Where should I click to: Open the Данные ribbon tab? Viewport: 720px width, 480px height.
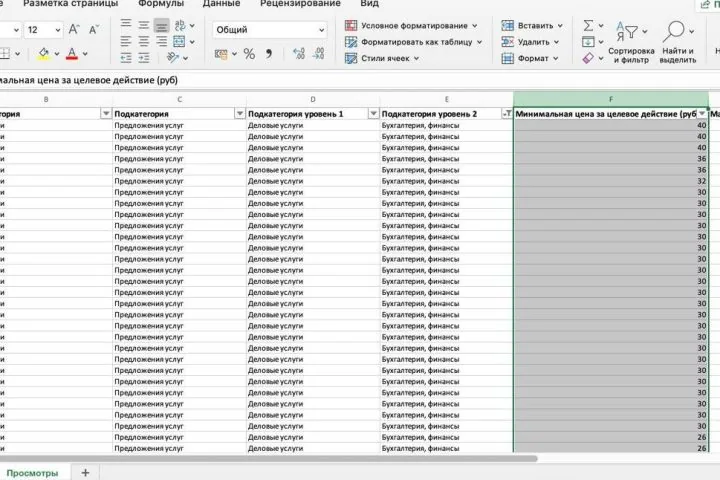[221, 4]
